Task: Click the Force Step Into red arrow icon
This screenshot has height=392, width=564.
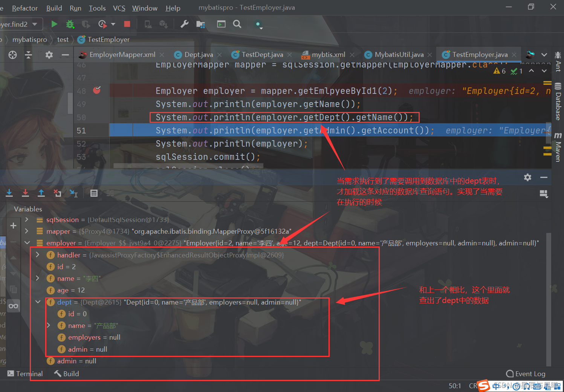Action: tap(25, 193)
